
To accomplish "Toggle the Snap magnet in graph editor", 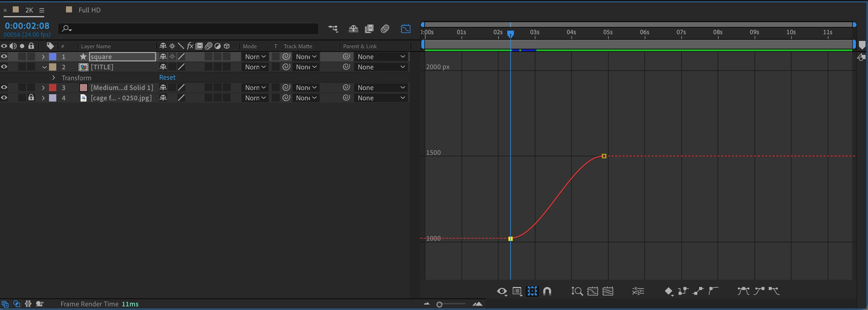I will coord(547,291).
